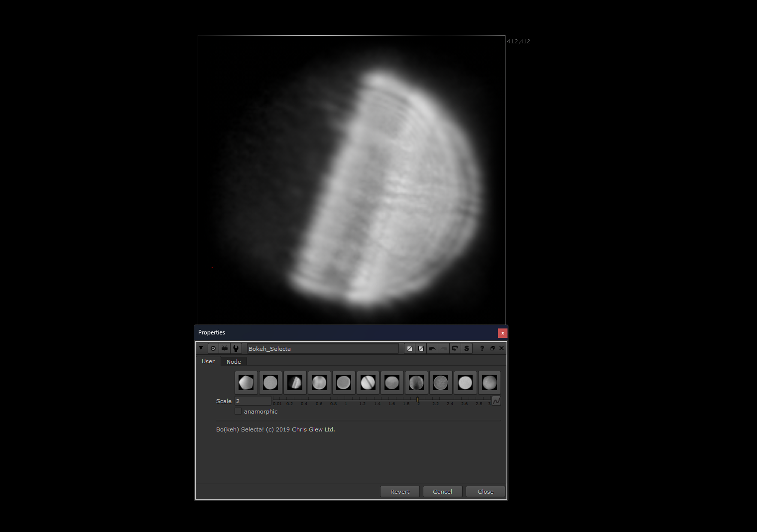Image resolution: width=757 pixels, height=532 pixels.
Task: Open node help with the question mark
Action: pos(482,348)
